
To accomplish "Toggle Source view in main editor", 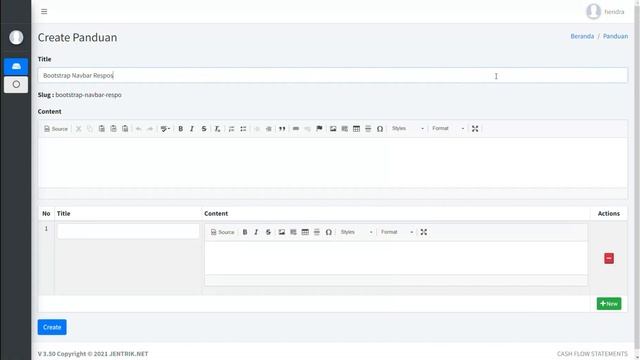I will (56, 129).
